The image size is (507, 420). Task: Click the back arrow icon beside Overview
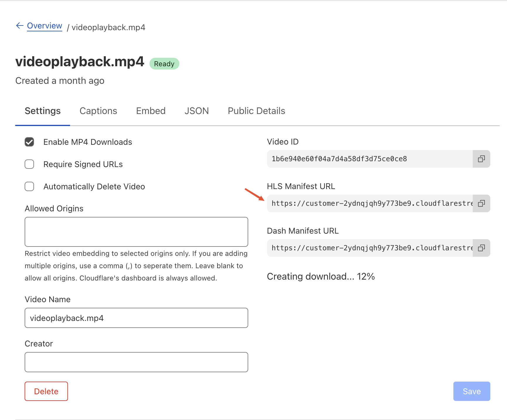[20, 26]
